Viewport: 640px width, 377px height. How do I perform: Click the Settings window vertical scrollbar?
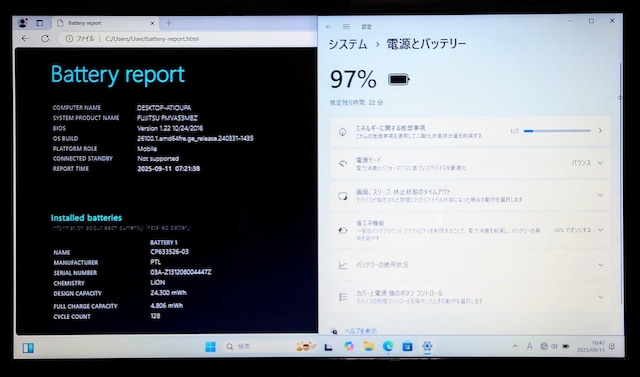[x=621, y=184]
